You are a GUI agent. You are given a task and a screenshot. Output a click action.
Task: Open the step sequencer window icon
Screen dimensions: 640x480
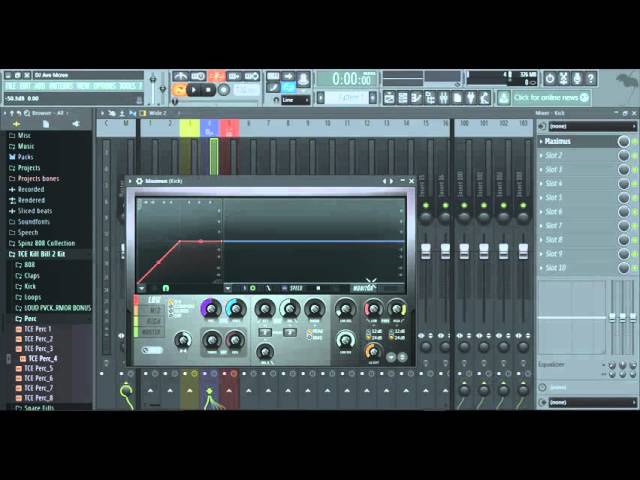[x=402, y=98]
